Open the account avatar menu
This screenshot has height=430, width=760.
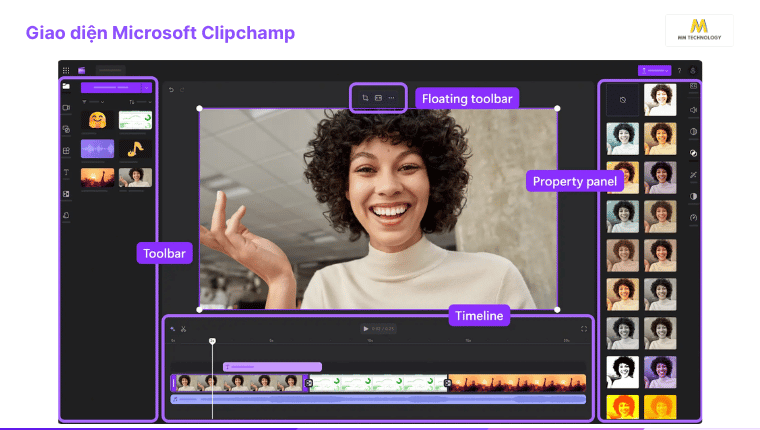click(x=693, y=70)
